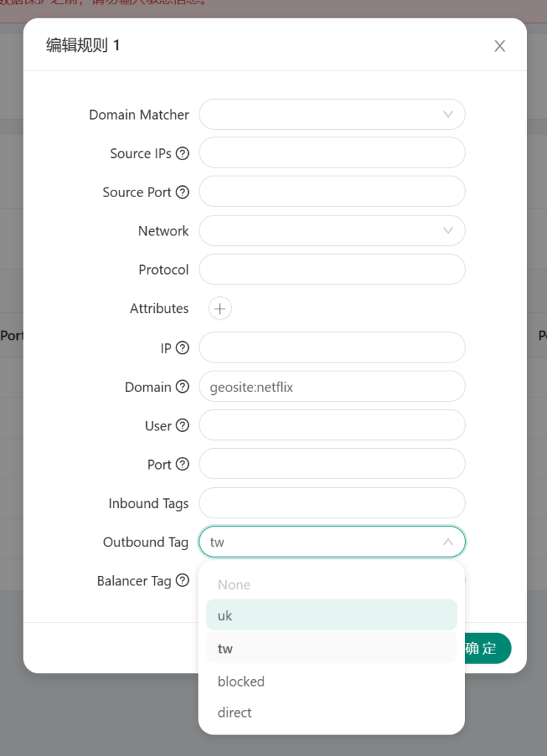The height and width of the screenshot is (756, 547).
Task: Open the Domain Matcher dropdown
Action: point(332,114)
